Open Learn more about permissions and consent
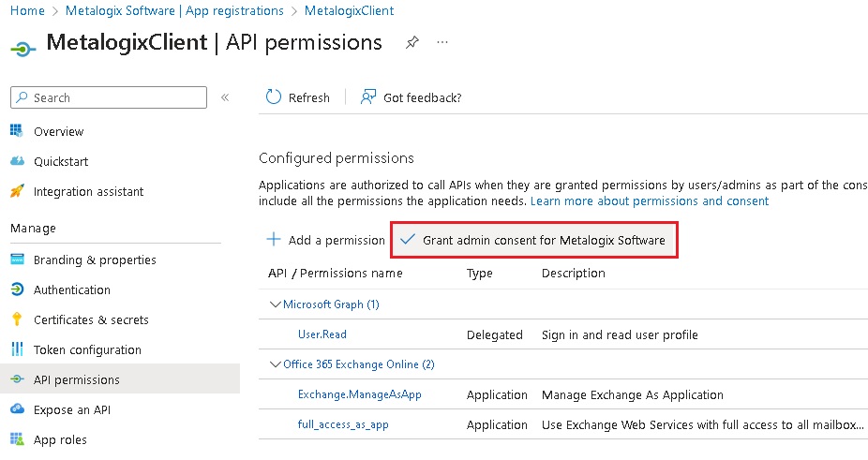 click(650, 201)
